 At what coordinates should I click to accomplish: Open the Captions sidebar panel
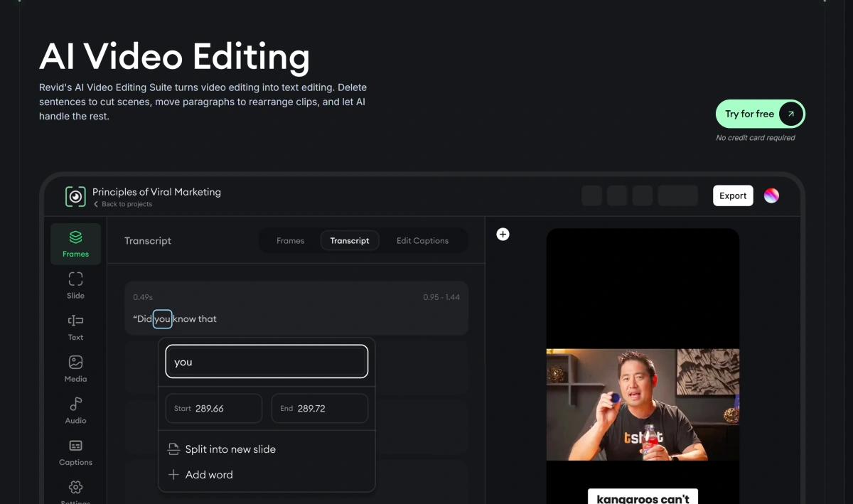pyautogui.click(x=75, y=452)
